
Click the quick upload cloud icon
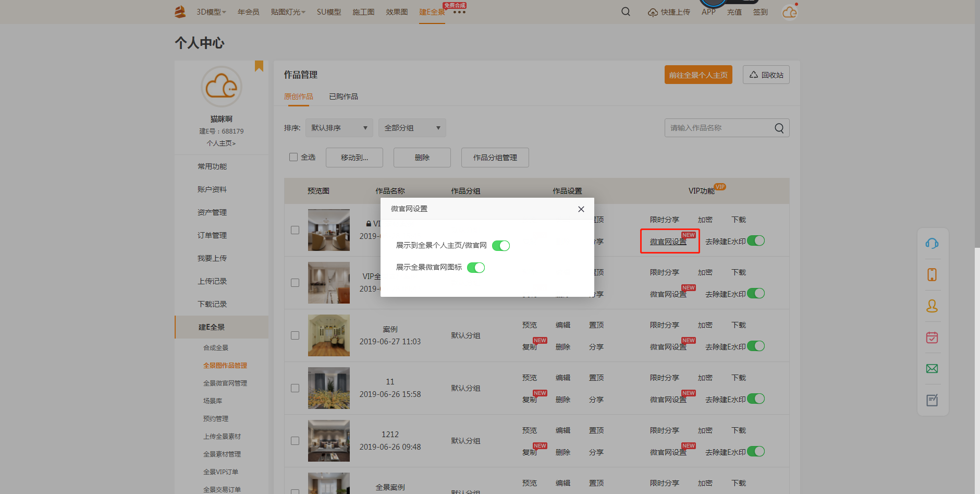653,12
